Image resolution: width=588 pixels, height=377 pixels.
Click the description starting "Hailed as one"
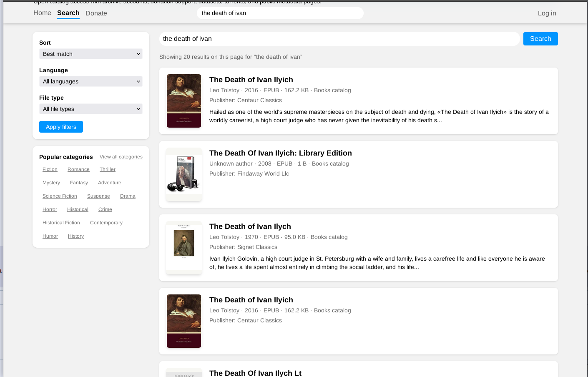click(x=379, y=116)
